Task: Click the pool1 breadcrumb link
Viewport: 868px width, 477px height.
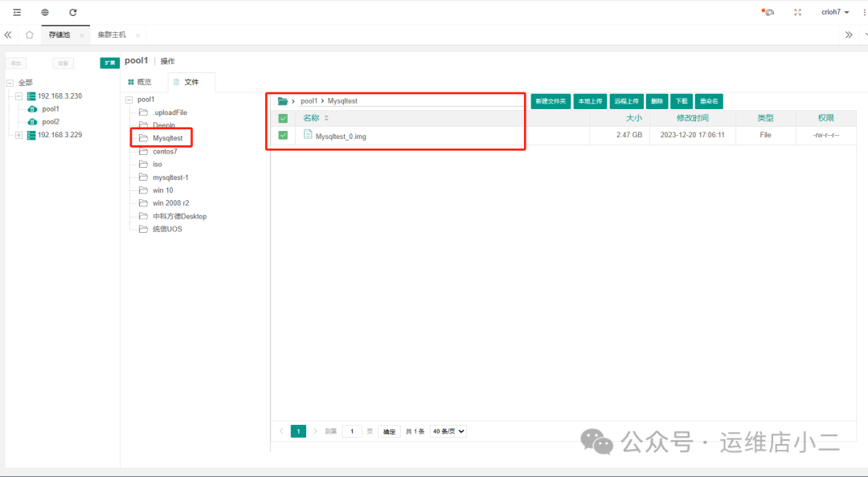Action: coord(309,101)
